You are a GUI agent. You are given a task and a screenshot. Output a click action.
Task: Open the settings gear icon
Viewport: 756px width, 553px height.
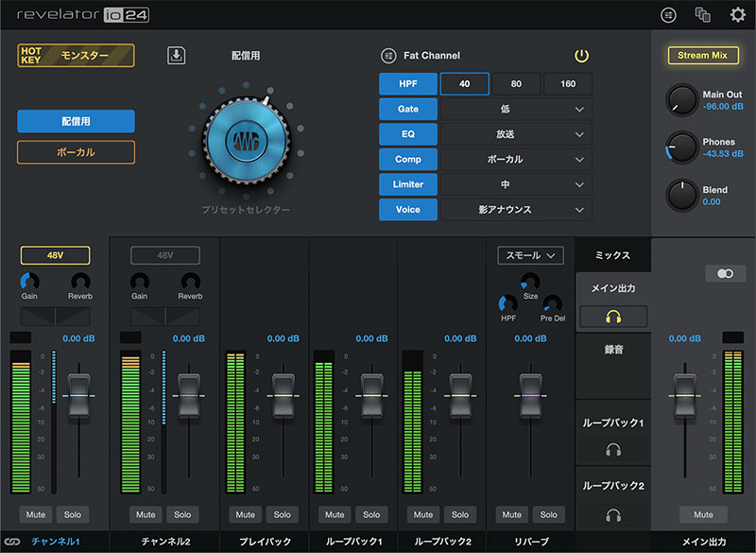coord(739,14)
